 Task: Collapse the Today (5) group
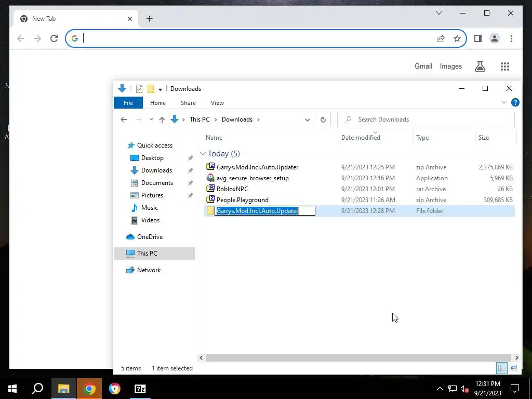pos(203,154)
